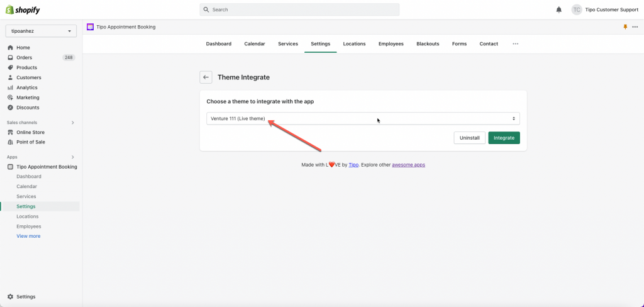Follow the Tipo link in footer
Viewport: 644px width, 307px height.
tap(353, 165)
